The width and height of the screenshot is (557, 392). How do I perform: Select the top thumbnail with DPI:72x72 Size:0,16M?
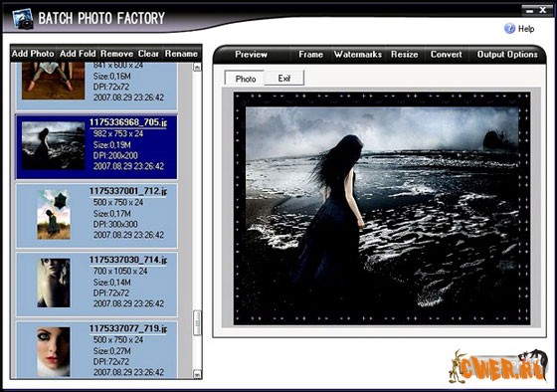[x=54, y=81]
